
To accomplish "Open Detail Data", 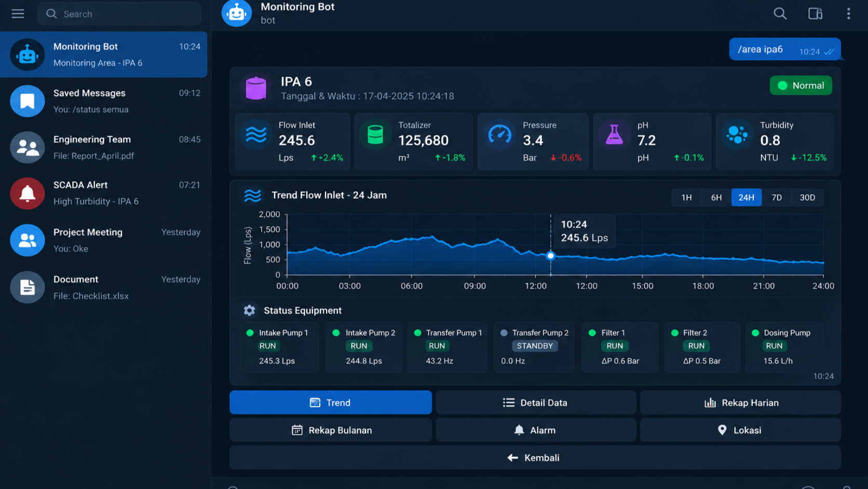I will (x=536, y=402).
